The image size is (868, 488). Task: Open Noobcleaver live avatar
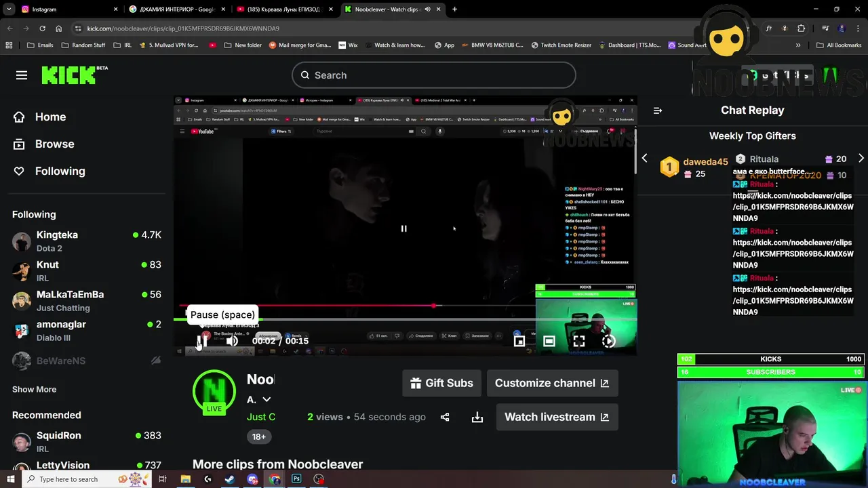[214, 392]
